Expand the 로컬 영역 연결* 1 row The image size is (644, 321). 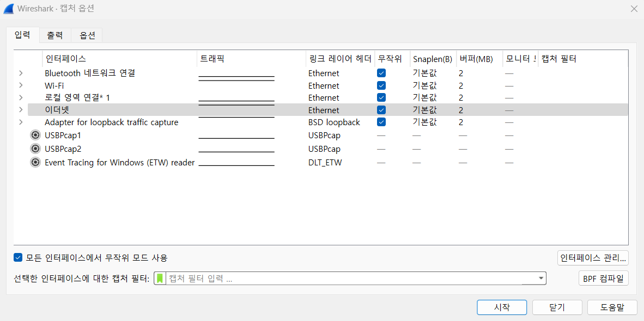[21, 97]
